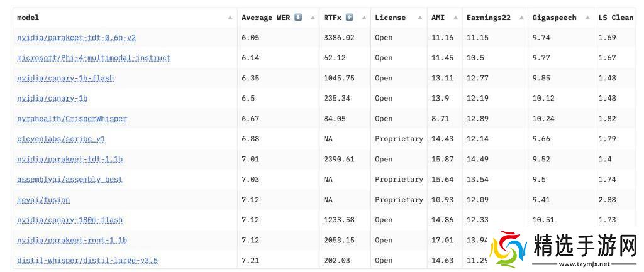Open microsoft/Phi-4-multimodal-instruct link
Image resolution: width=644 pixels, height=272 pixels.
94,58
